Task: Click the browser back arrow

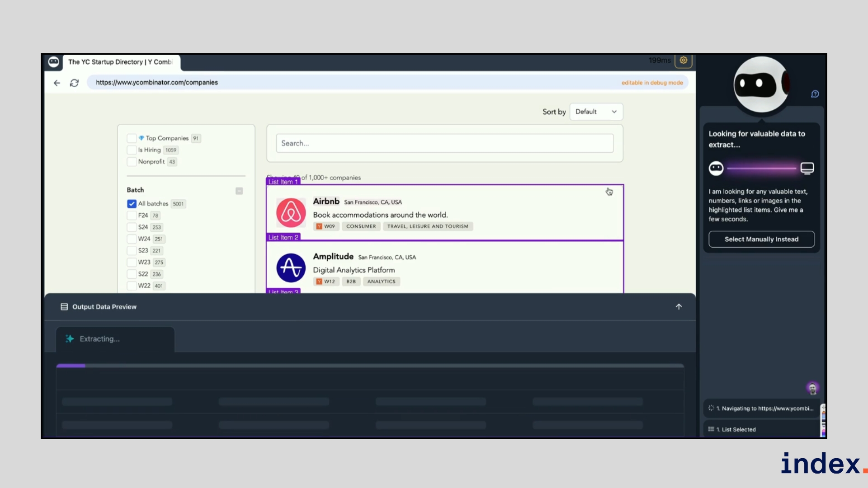Action: [57, 83]
